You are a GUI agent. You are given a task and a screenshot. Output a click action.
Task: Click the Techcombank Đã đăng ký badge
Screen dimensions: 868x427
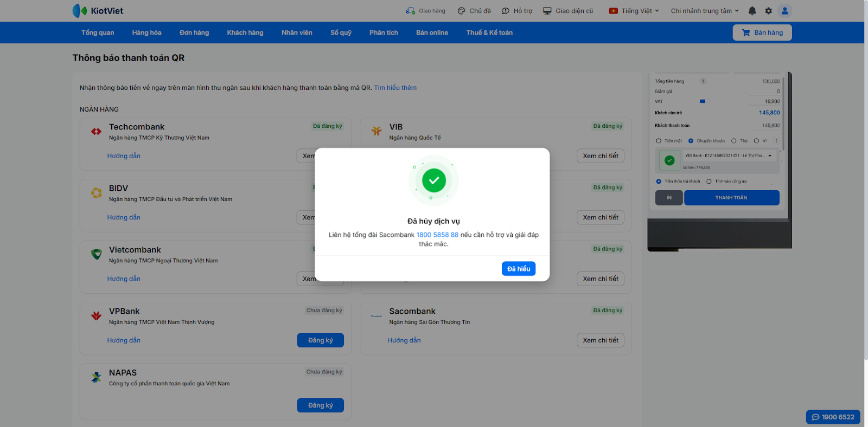point(328,126)
